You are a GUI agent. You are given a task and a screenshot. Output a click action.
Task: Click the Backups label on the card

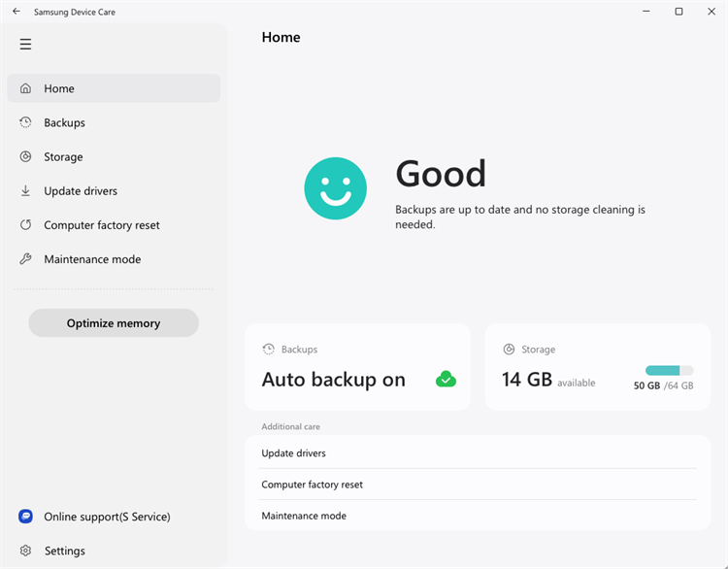300,350
